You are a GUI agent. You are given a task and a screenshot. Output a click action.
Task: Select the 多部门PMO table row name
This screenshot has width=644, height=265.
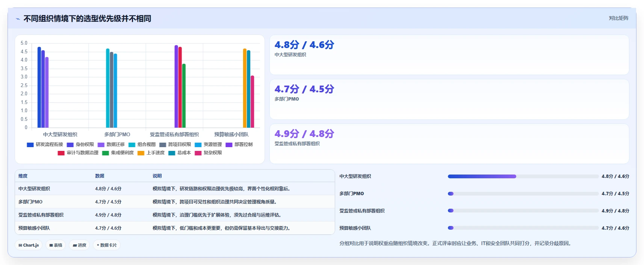30,202
